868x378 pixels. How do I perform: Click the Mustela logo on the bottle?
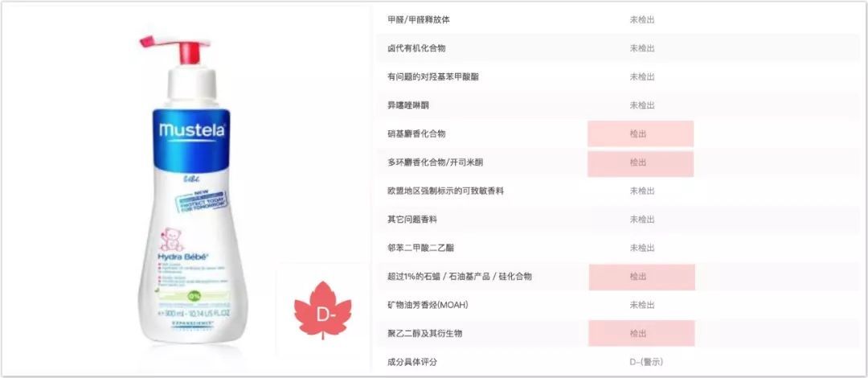click(191, 131)
